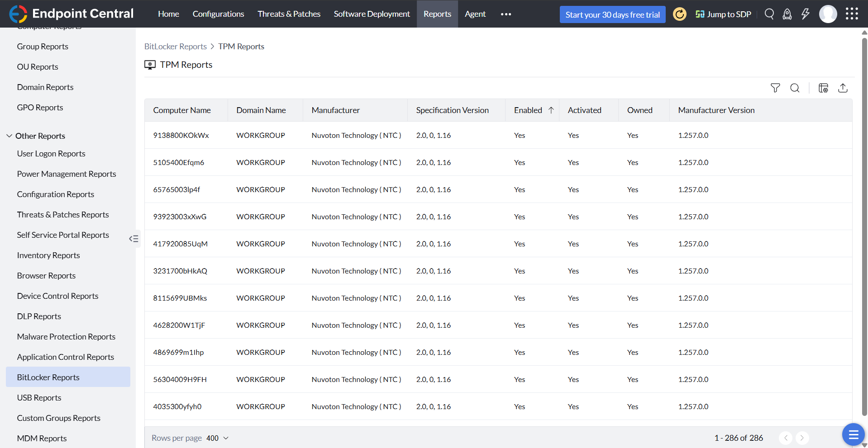Search within the TPM Reports table
Viewport: 868px width, 448px height.
click(795, 88)
